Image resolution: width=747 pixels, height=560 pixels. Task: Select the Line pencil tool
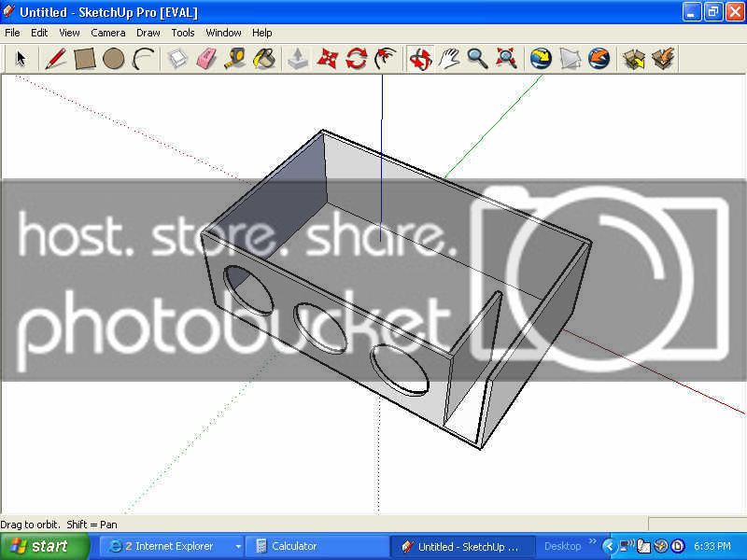[x=55, y=59]
